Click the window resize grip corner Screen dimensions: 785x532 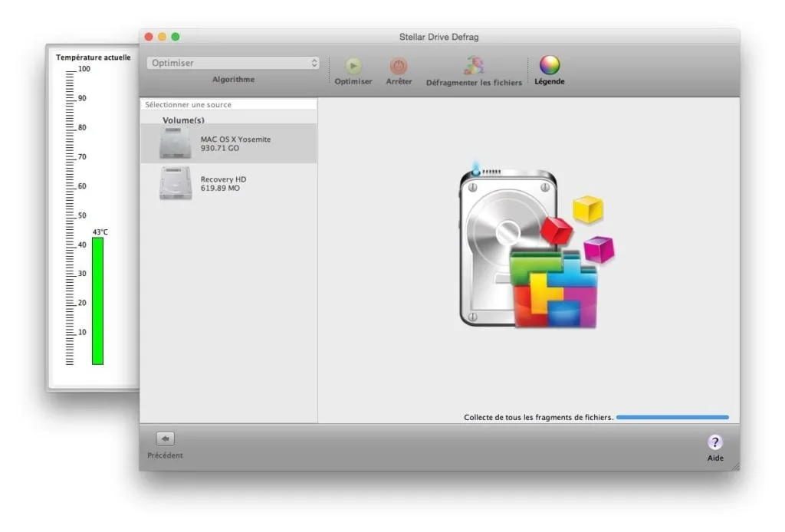pos(735,466)
